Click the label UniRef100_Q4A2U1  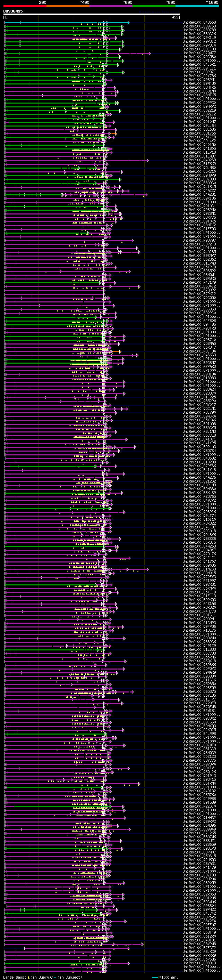[199, 194]
